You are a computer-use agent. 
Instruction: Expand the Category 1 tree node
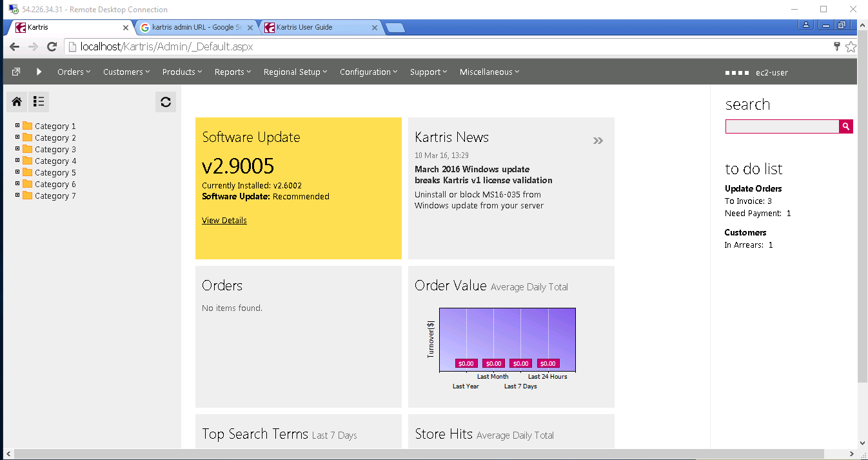18,126
